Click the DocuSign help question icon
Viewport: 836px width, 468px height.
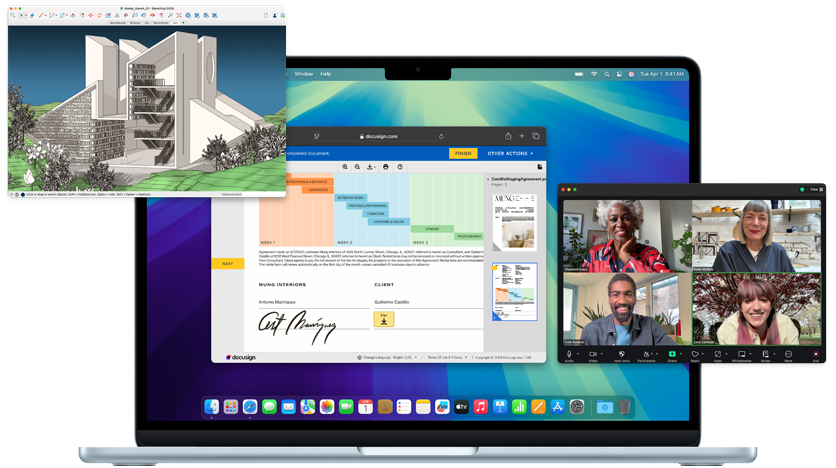pos(400,167)
